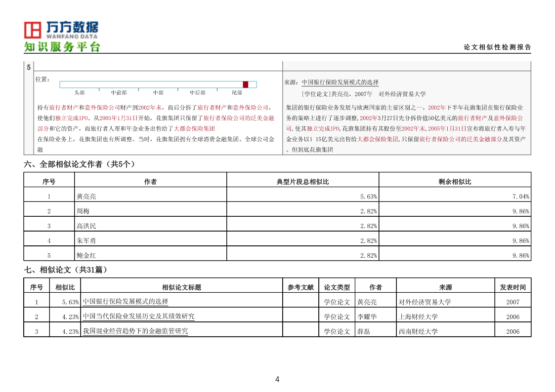Click 4.23% in the 薛磊 row

(x=71, y=332)
